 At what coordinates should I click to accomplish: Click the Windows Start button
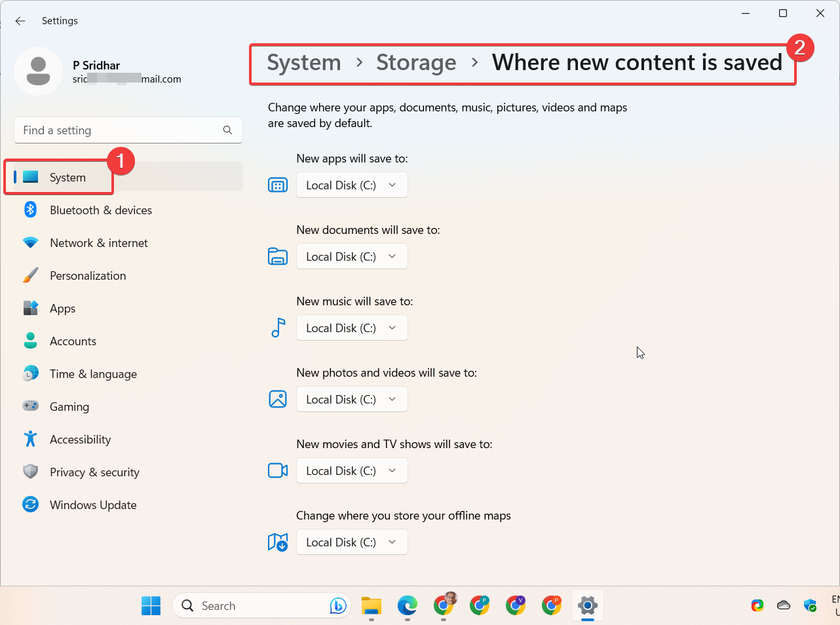click(151, 606)
